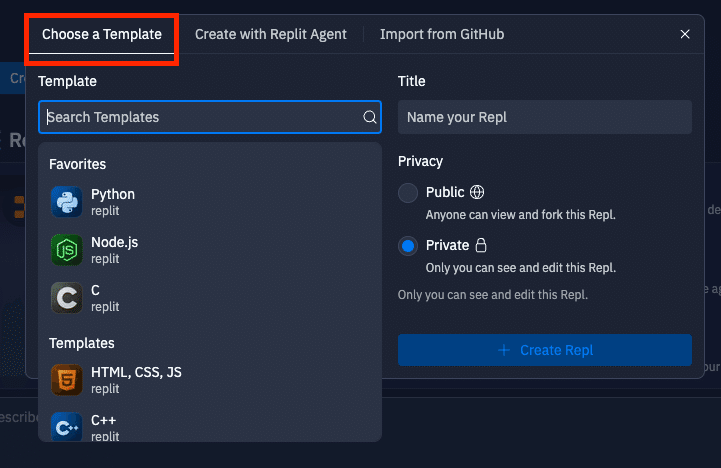Open the Import from GitHub tab
The image size is (721, 468).
pos(442,34)
